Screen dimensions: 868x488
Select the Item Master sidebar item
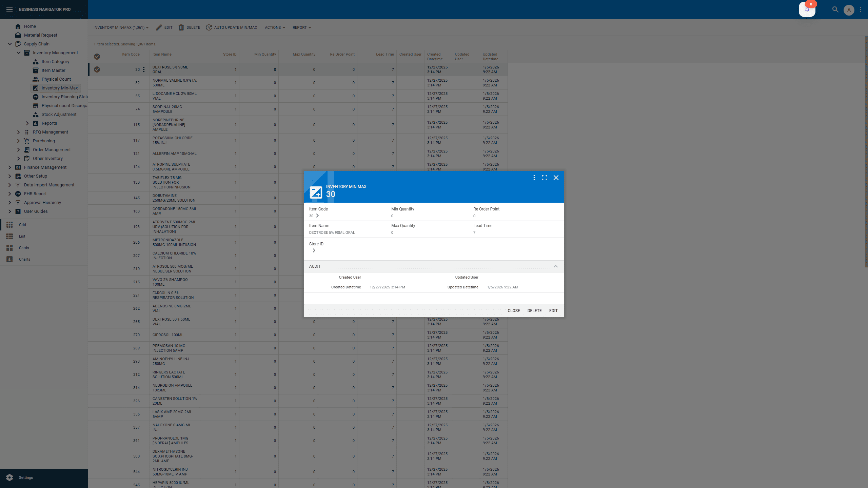pyautogui.click(x=53, y=70)
